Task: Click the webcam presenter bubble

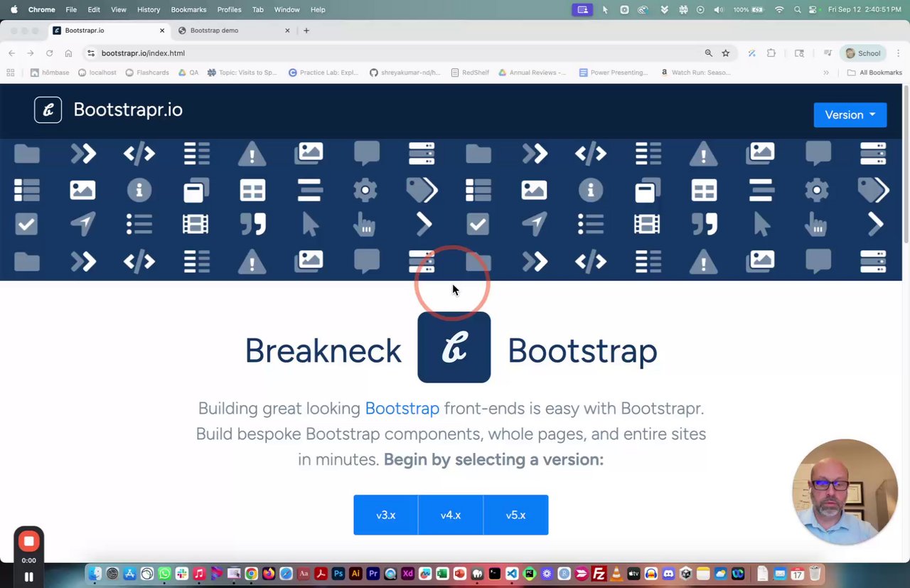Action: click(x=845, y=492)
